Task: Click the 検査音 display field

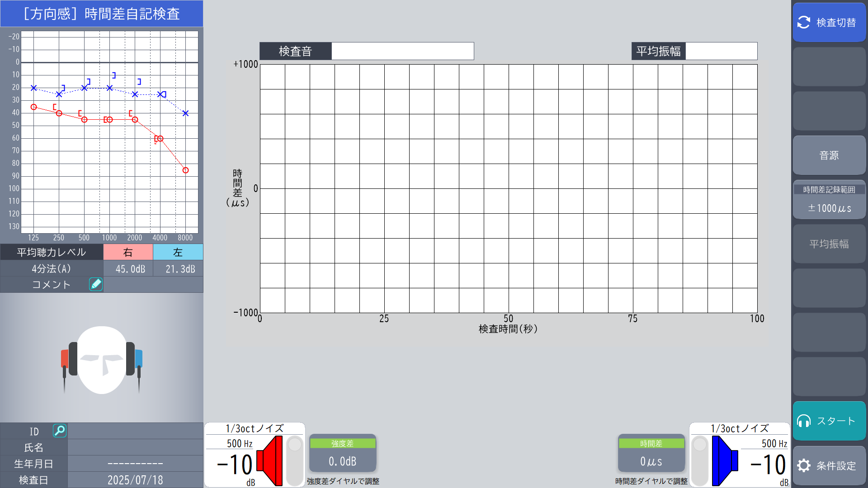Action: [403, 51]
